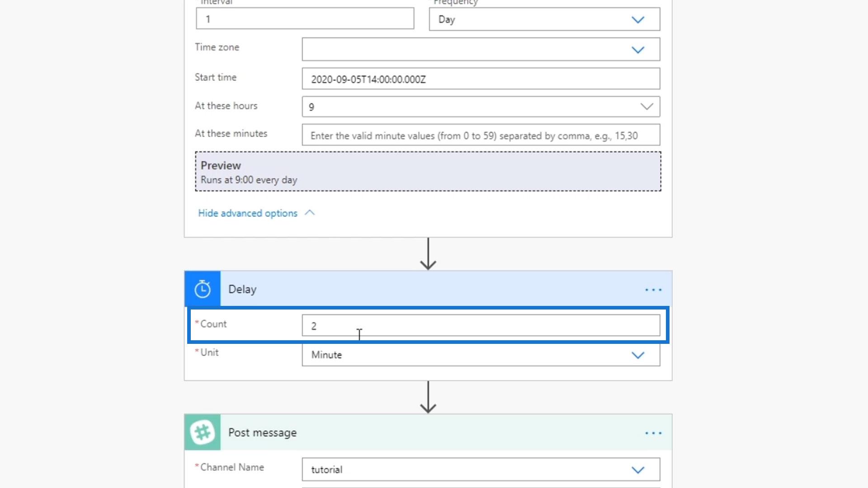Click the Start time text field
The height and width of the screenshot is (488, 868).
coord(481,79)
